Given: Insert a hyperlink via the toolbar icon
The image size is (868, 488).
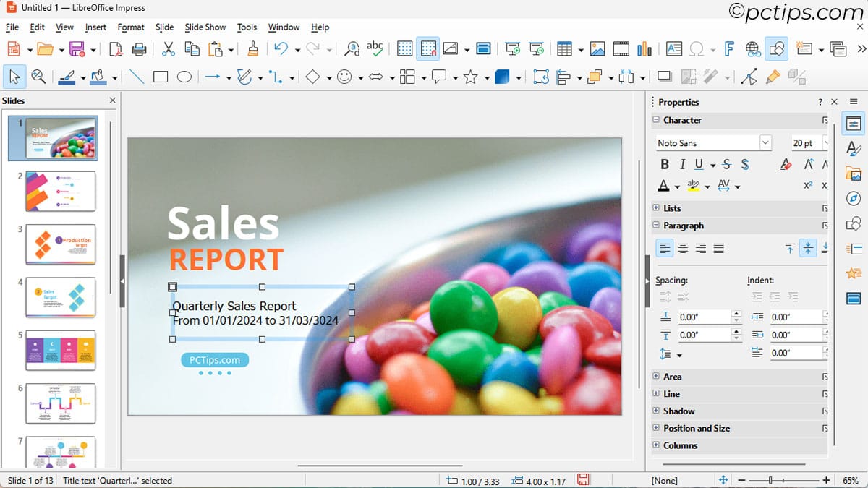Looking at the screenshot, I should click(752, 48).
